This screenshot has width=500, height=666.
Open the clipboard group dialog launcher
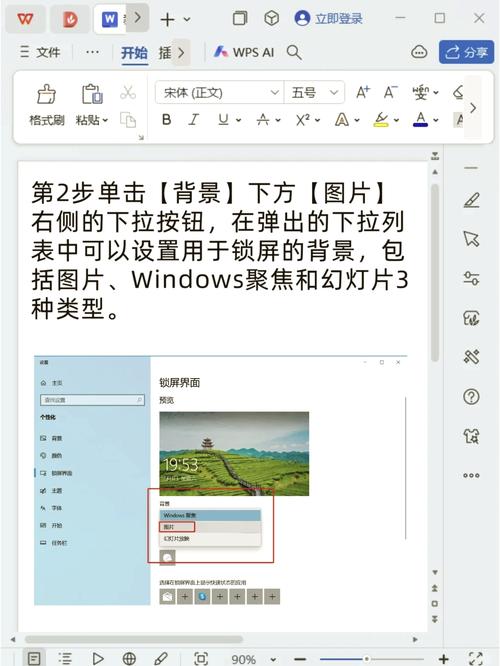click(141, 137)
